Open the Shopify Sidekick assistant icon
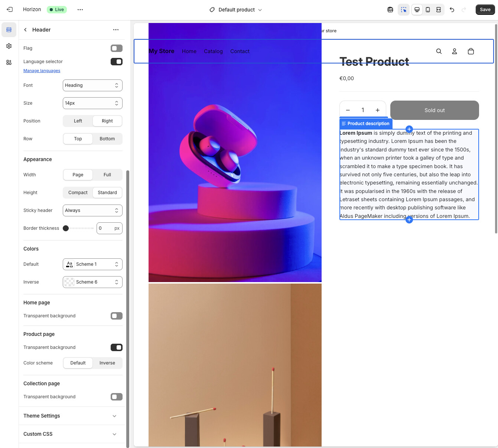498x448 pixels. click(x=390, y=10)
